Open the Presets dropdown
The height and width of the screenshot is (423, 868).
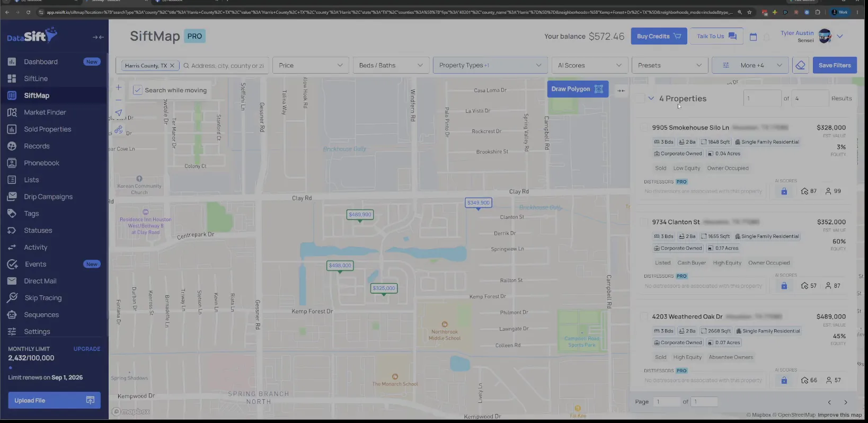(670, 65)
